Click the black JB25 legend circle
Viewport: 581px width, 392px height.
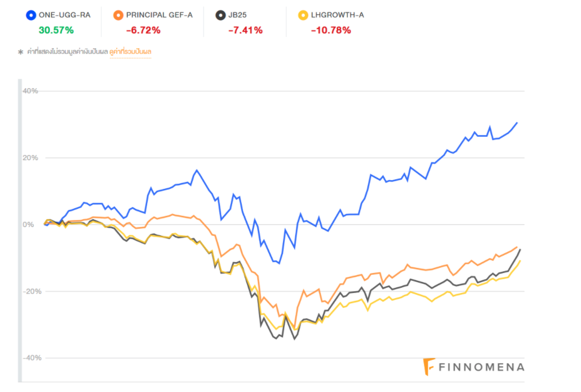coord(221,15)
